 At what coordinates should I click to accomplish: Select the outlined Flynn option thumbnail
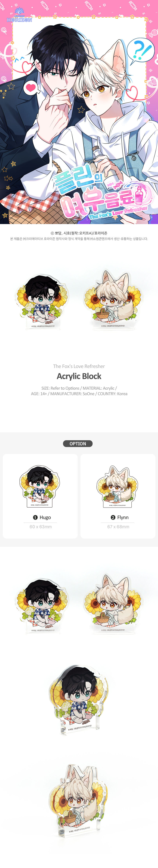117,487
